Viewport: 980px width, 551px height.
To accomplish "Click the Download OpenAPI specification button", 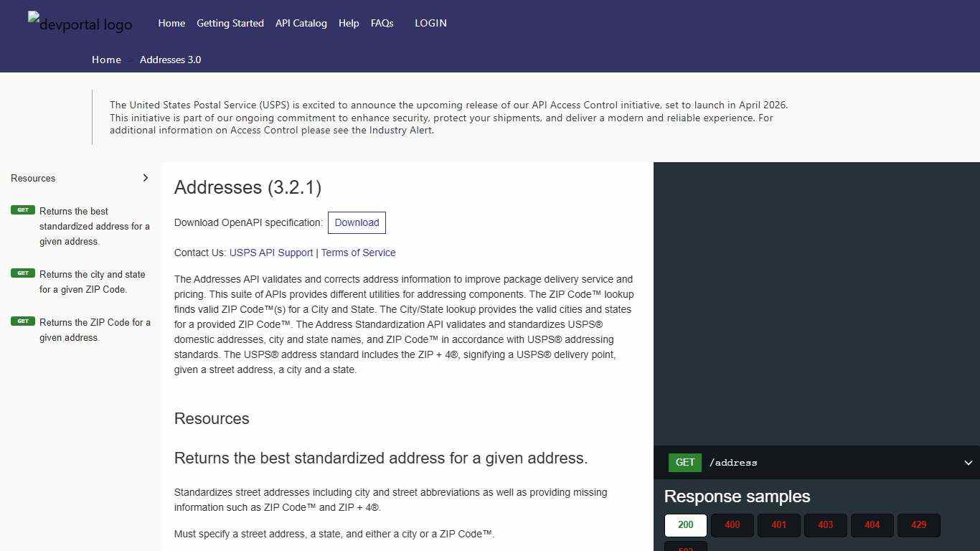I will tap(357, 222).
